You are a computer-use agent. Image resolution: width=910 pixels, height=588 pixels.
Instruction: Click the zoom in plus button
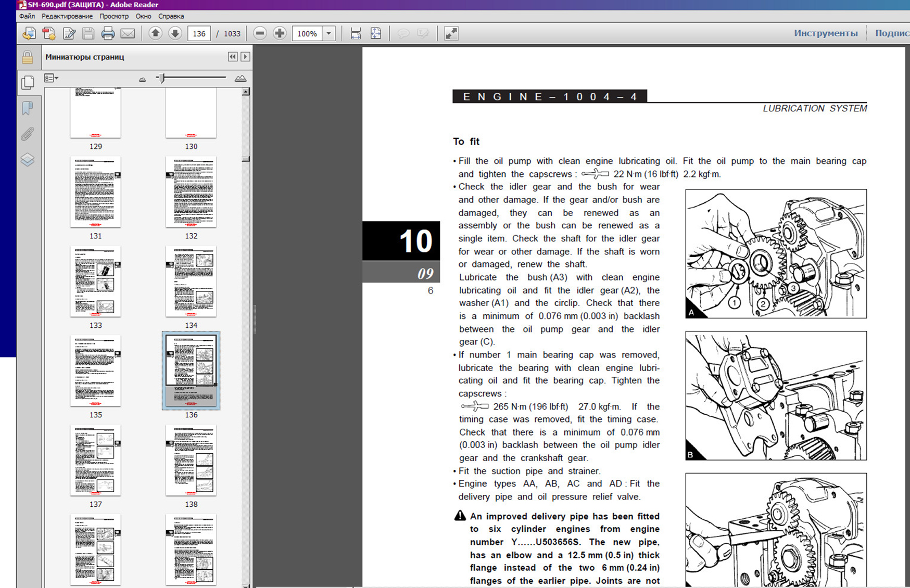[x=280, y=34]
